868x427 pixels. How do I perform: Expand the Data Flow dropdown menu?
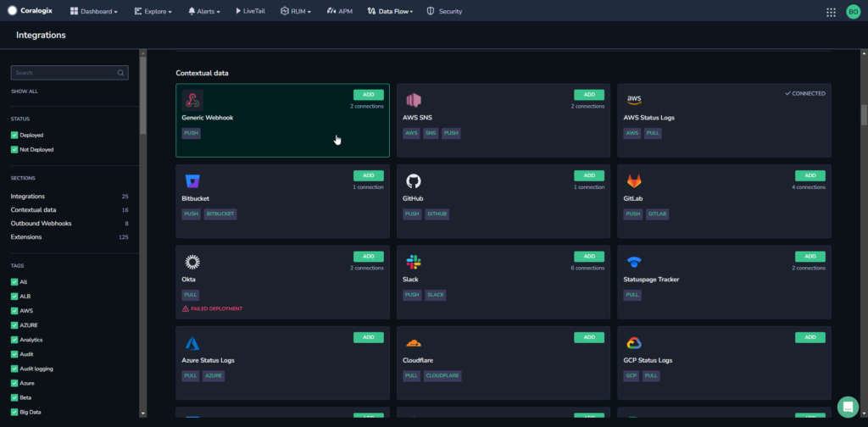coord(390,11)
